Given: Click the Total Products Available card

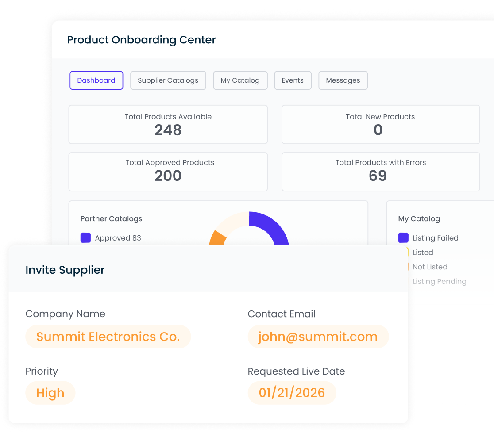Looking at the screenshot, I should point(168,124).
